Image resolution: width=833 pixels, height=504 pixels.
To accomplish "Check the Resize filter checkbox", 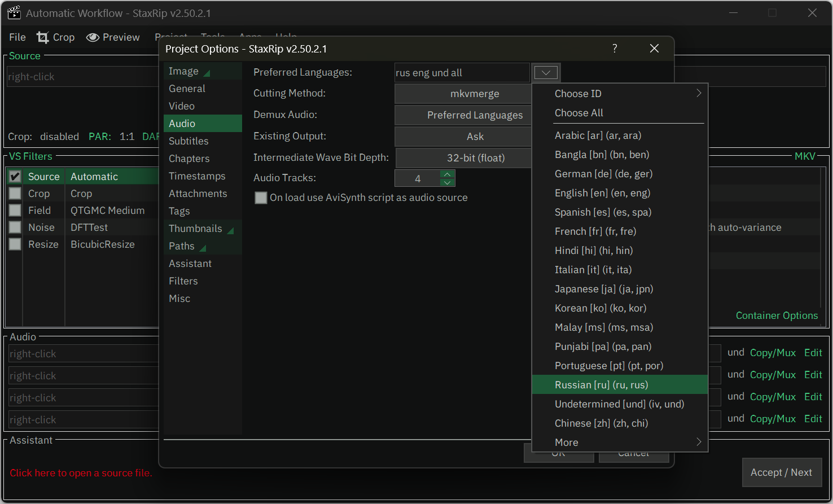I will coord(15,244).
